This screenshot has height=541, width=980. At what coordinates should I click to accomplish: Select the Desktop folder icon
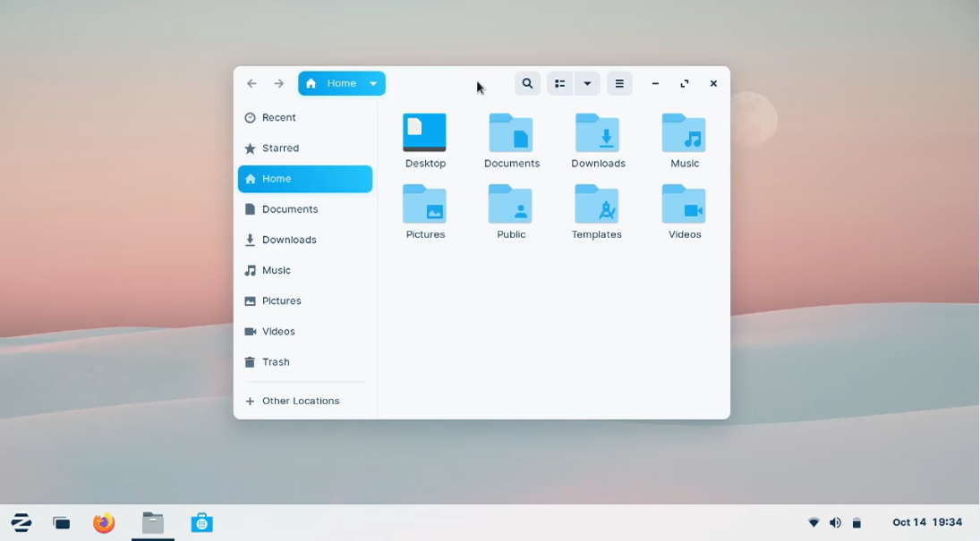[x=424, y=133]
